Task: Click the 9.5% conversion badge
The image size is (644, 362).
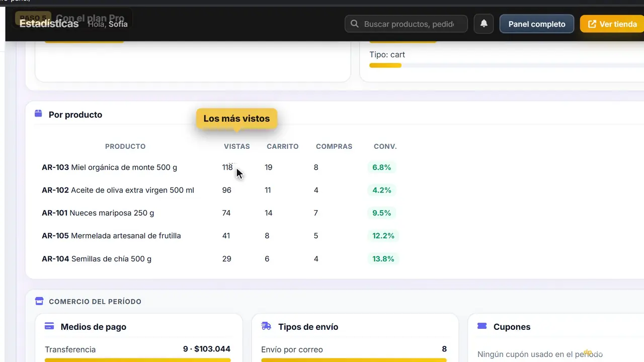Action: (x=382, y=213)
